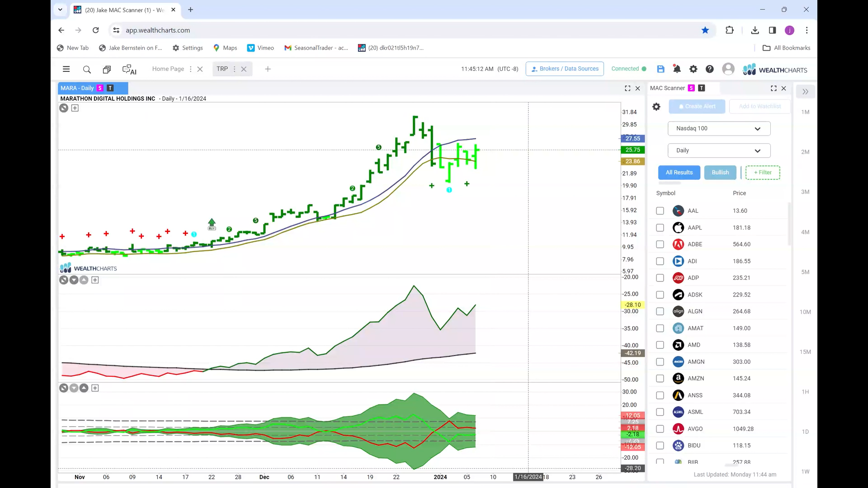Move the middle indicator pane down
This screenshot has height=488, width=868.
click(x=74, y=280)
